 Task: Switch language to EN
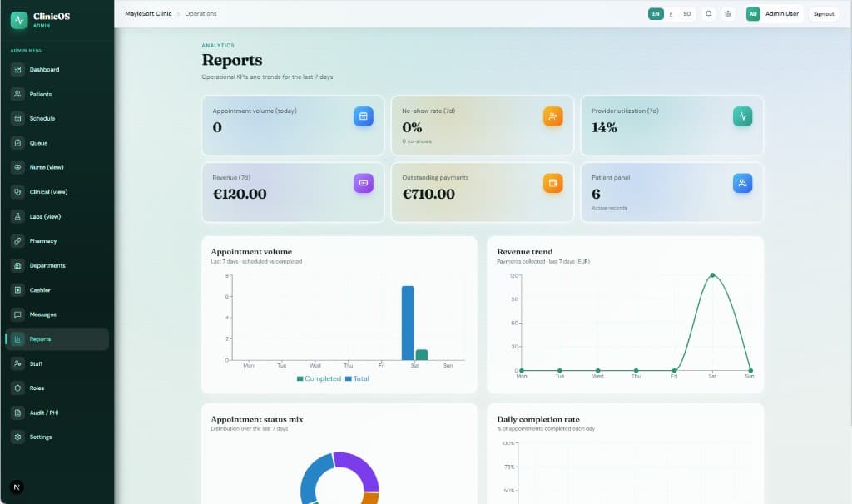coord(656,14)
